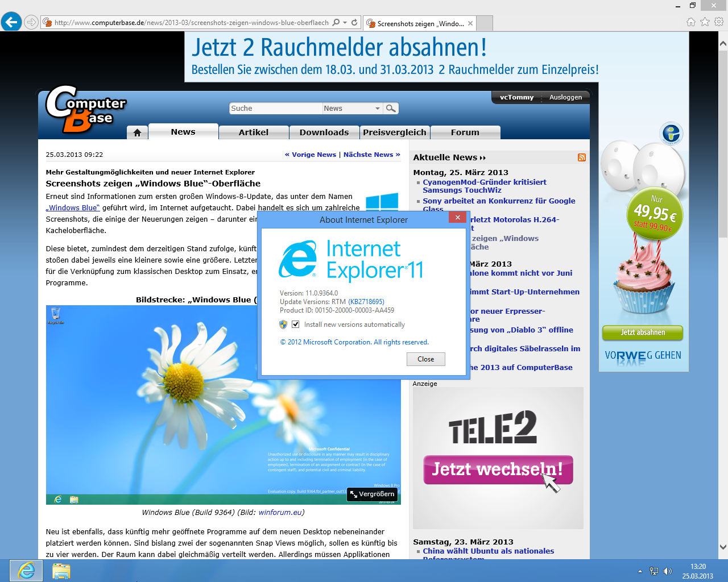Open 'China wählt Ubuntu als nationales' news
728x582 pixels.
488,551
